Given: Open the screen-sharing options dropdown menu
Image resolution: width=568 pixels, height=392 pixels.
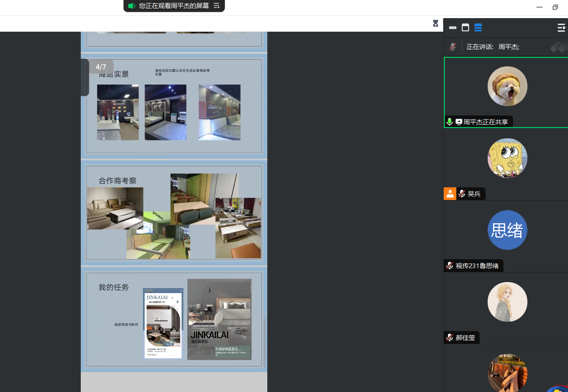Looking at the screenshot, I should [x=217, y=6].
